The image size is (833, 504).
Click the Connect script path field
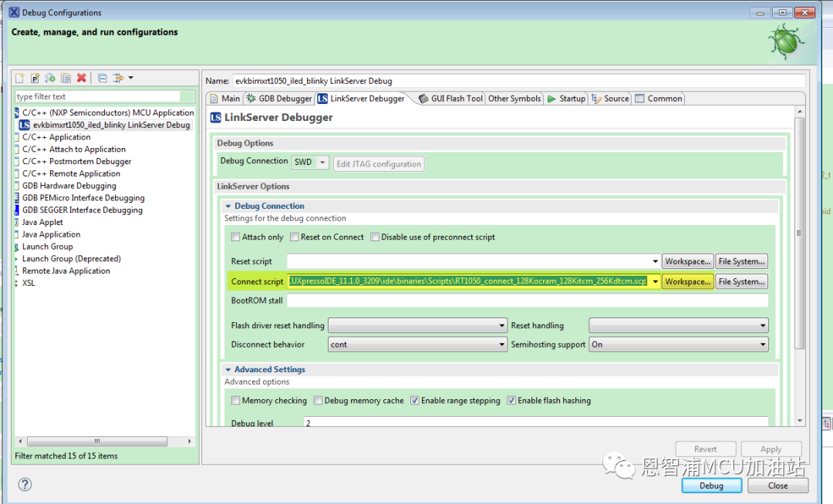click(468, 281)
